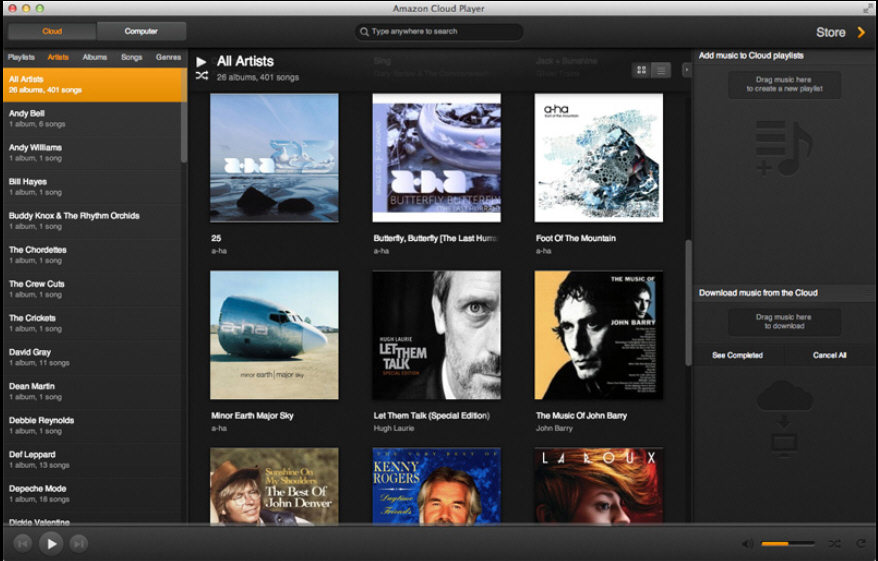Switch to grid view icon
The width and height of the screenshot is (878, 561).
641,70
